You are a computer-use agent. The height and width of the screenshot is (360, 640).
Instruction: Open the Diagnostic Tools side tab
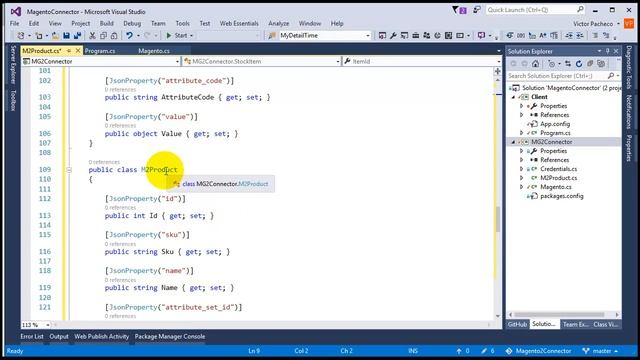pyautogui.click(x=629, y=67)
